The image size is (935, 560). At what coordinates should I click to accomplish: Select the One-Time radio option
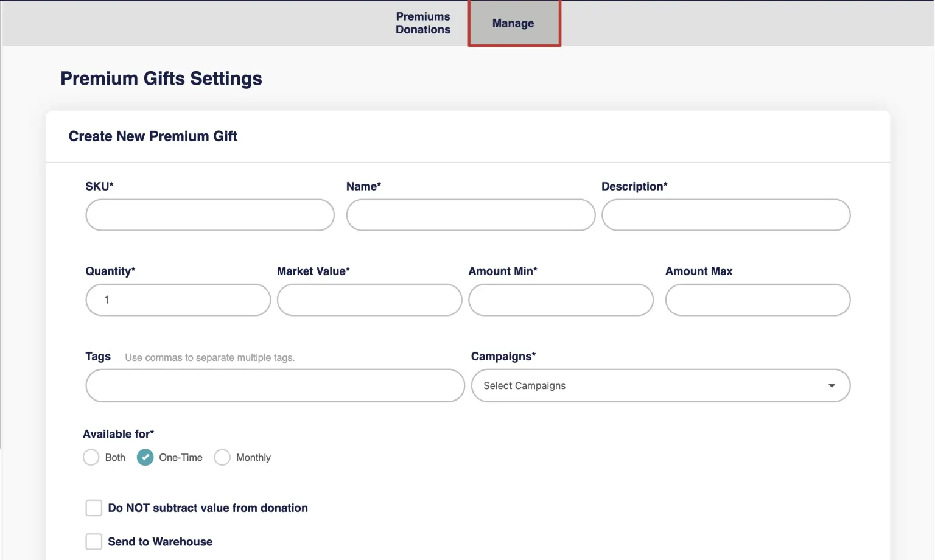tap(145, 457)
